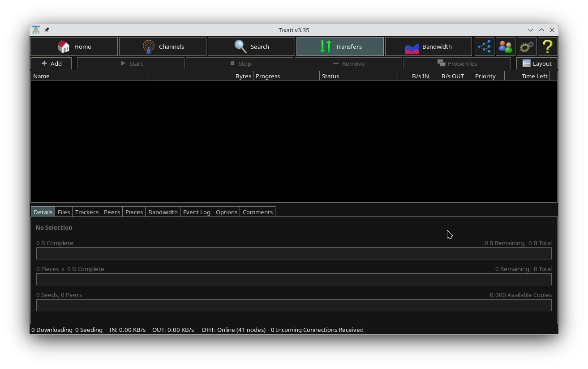Screen dimensions: 588x369
Task: View the Pieces sub-tab
Action: click(134, 212)
